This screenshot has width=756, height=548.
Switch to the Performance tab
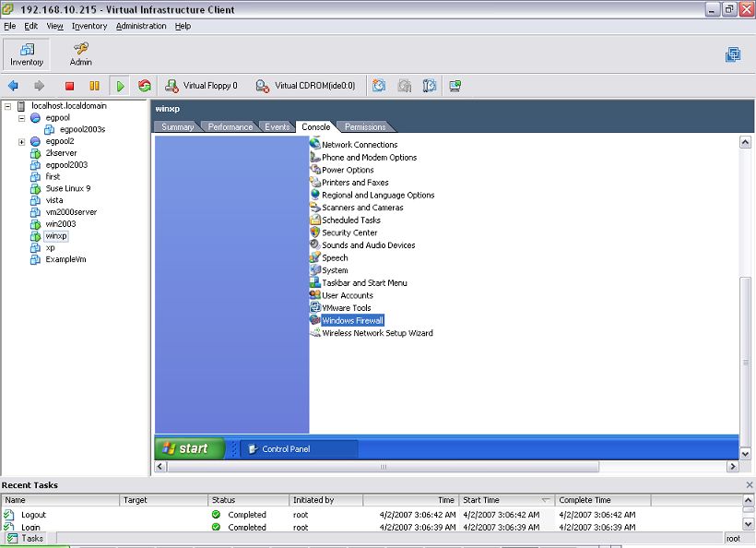point(230,127)
